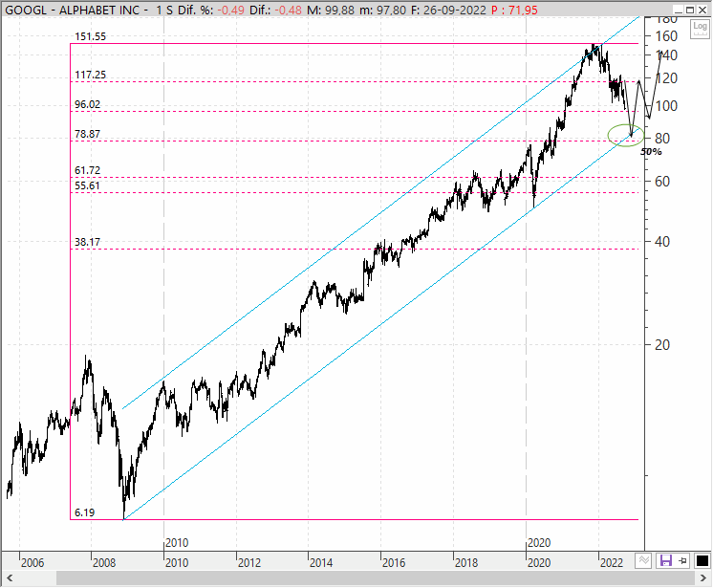Maximize the GOOGL chart window

point(690,10)
